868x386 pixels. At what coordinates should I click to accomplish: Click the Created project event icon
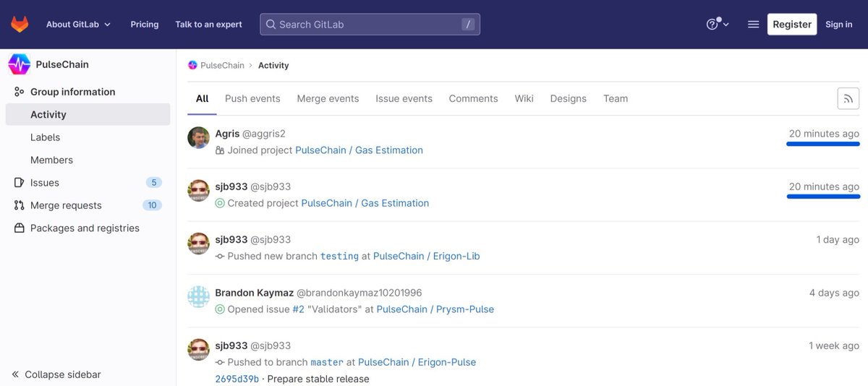coord(220,203)
